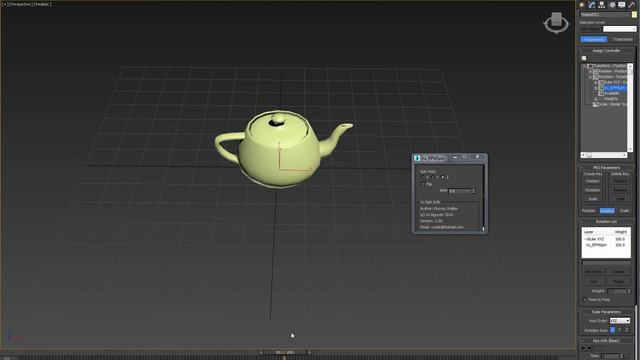Click Create Key Rotation button
This screenshot has width=640, height=360.
[x=593, y=190]
